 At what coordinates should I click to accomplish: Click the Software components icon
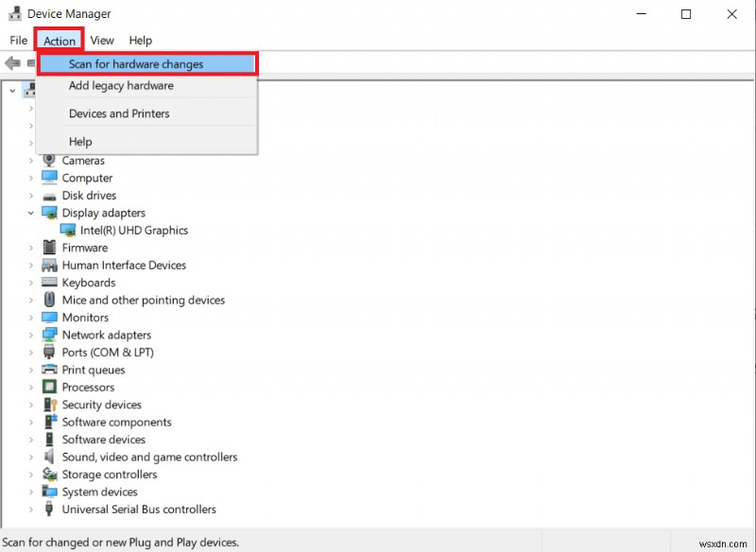50,422
